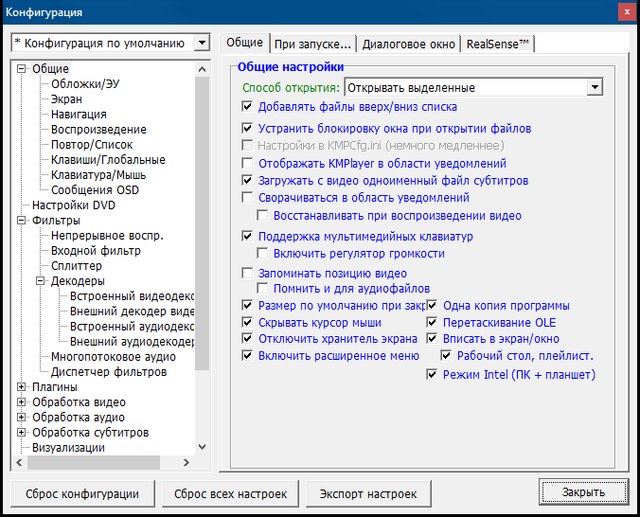Switch to the «При запуске...» tab
640x517 pixels.
[x=312, y=44]
